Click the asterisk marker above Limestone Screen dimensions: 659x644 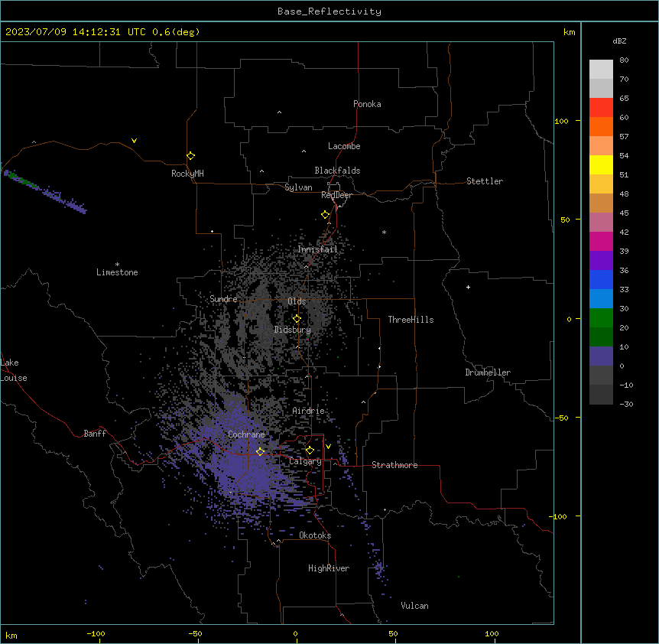[117, 265]
